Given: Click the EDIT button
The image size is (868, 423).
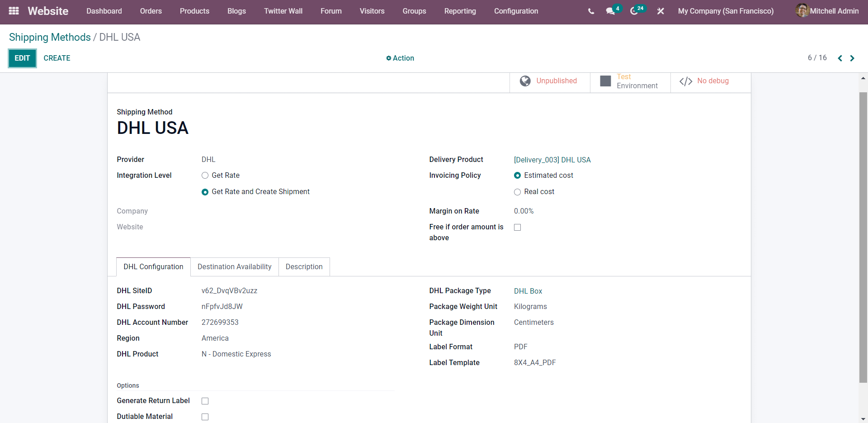Looking at the screenshot, I should click(22, 58).
